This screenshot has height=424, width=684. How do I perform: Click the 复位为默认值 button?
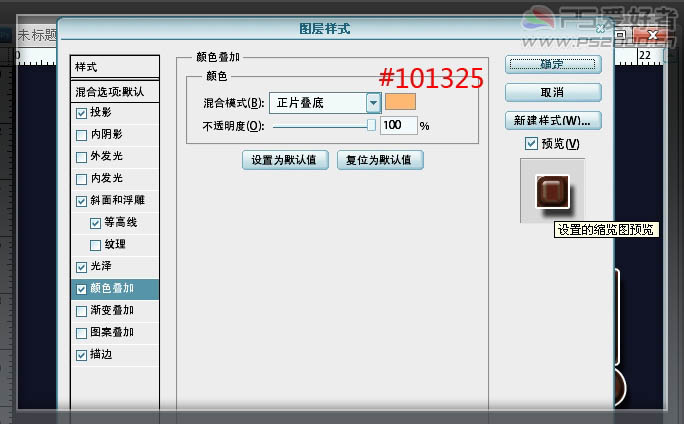(380, 160)
